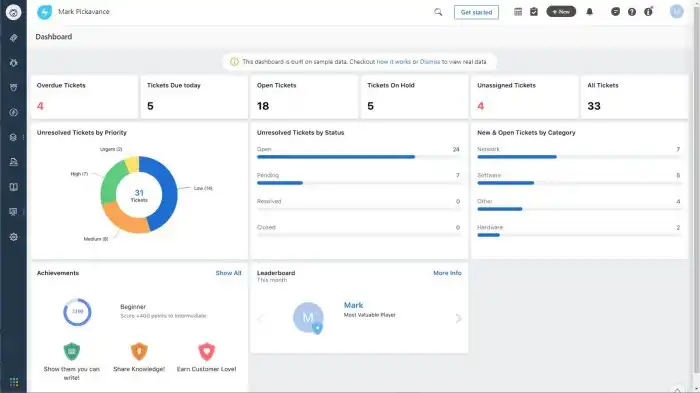Click the notifications bell icon
Screen dimensions: 700x393
589,12
